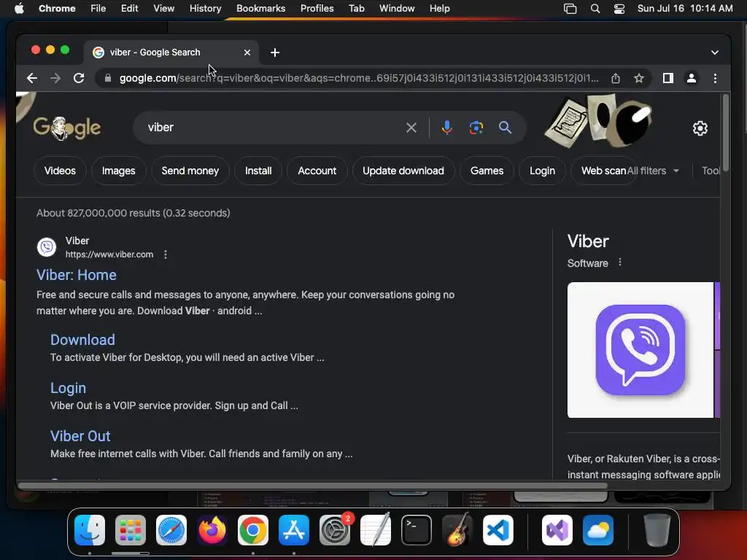Open GarageBand from the dock

[x=457, y=530]
